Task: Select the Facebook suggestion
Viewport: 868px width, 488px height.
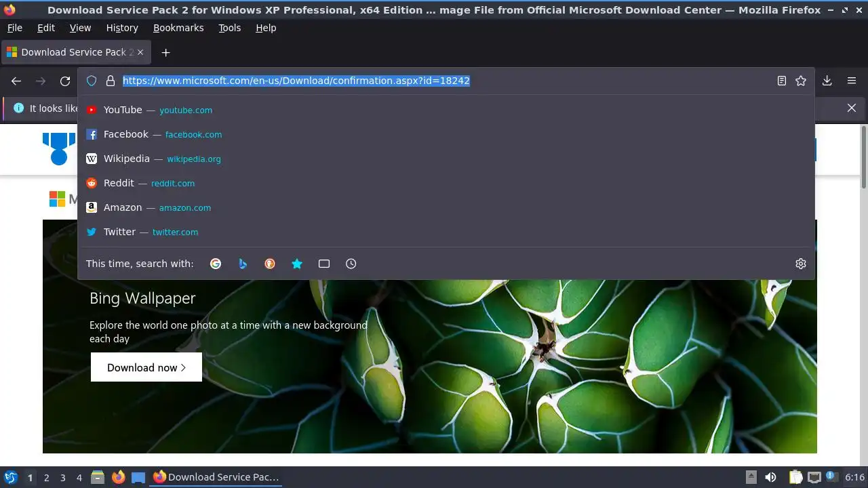Action: 446,134
